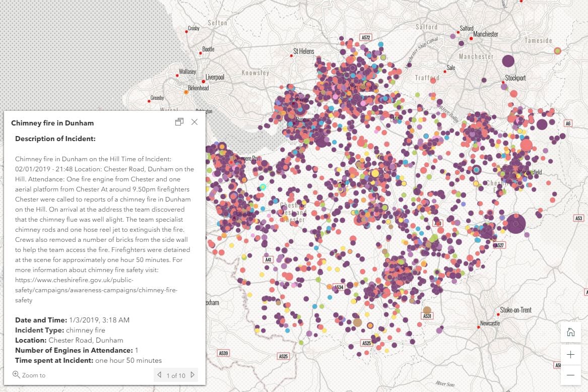Click the Tameside district label

(x=538, y=40)
